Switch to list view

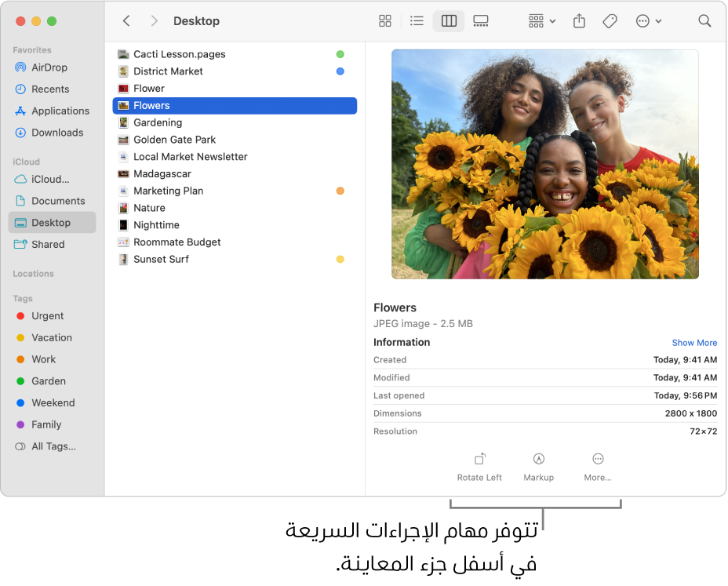[417, 21]
